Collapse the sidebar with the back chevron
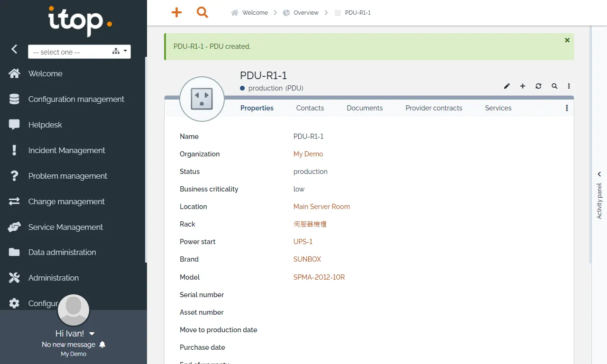 tap(14, 49)
